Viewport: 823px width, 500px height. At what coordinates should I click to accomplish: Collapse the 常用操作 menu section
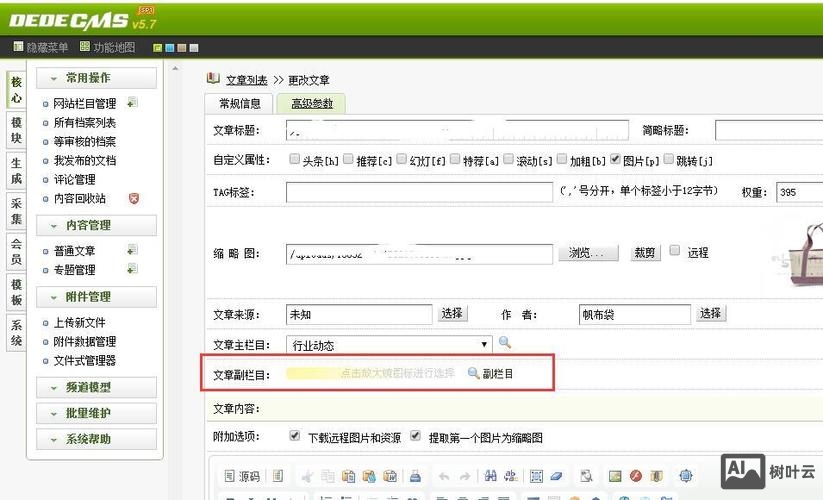96,78
